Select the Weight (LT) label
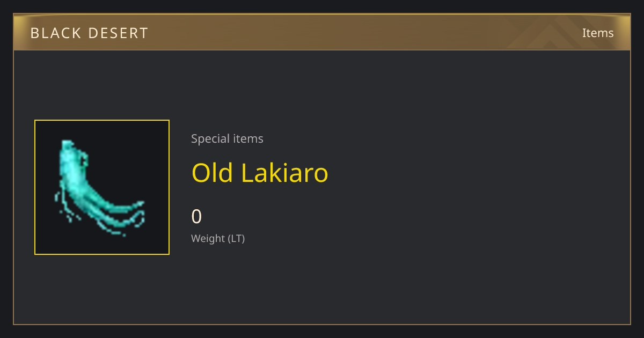The image size is (644, 338). (x=218, y=238)
